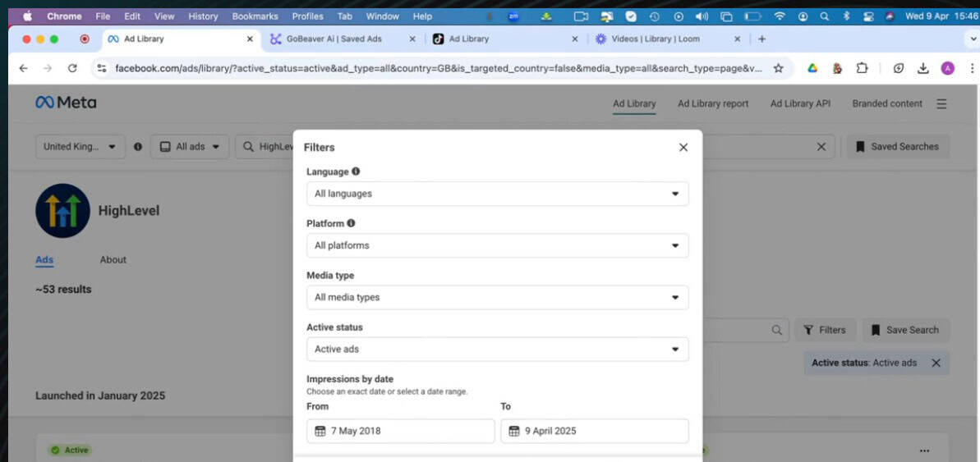Click the Language info icon
The height and width of the screenshot is (462, 980).
pyautogui.click(x=356, y=171)
